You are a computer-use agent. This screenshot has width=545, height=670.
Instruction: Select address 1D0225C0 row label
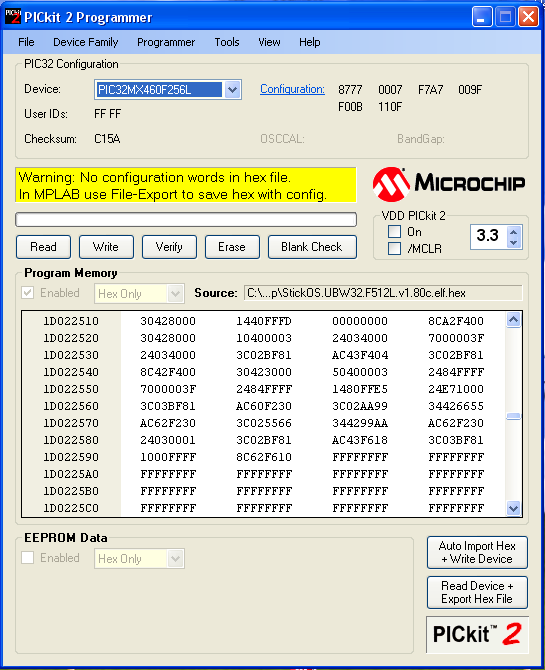(71, 508)
